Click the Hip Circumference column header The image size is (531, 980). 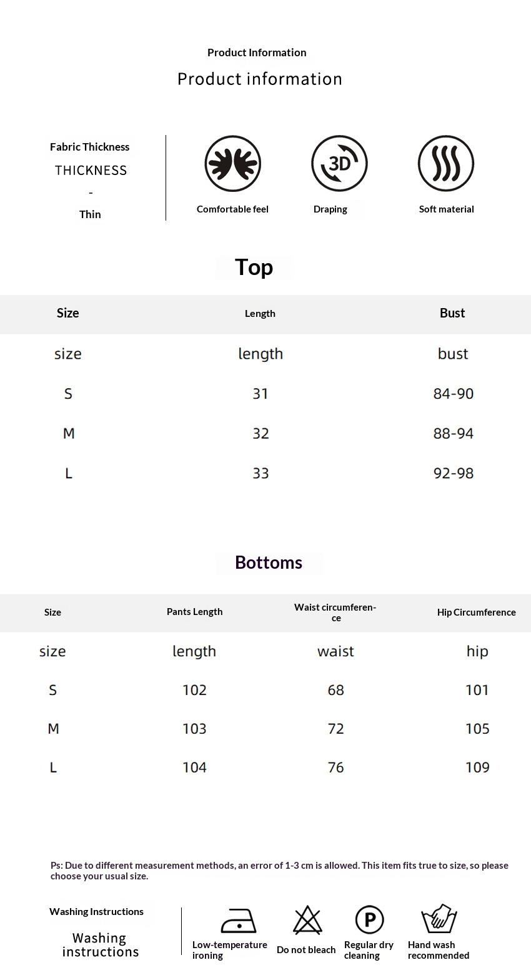pos(476,612)
